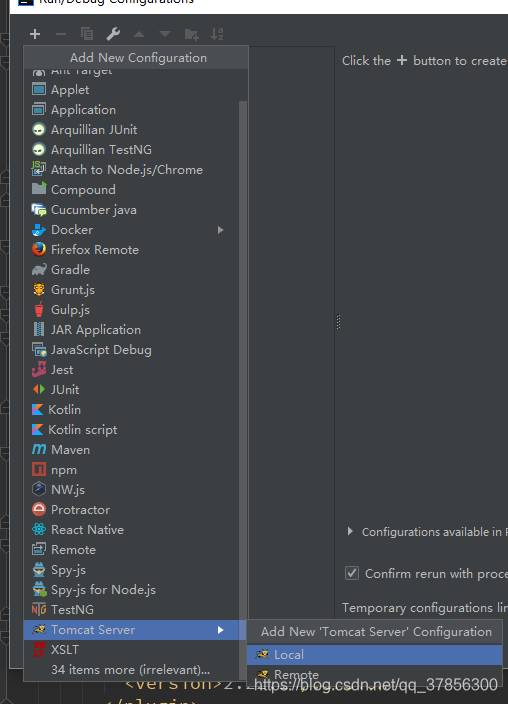The height and width of the screenshot is (704, 508).
Task: Select Kotlin from configuration list
Action: (135, 409)
